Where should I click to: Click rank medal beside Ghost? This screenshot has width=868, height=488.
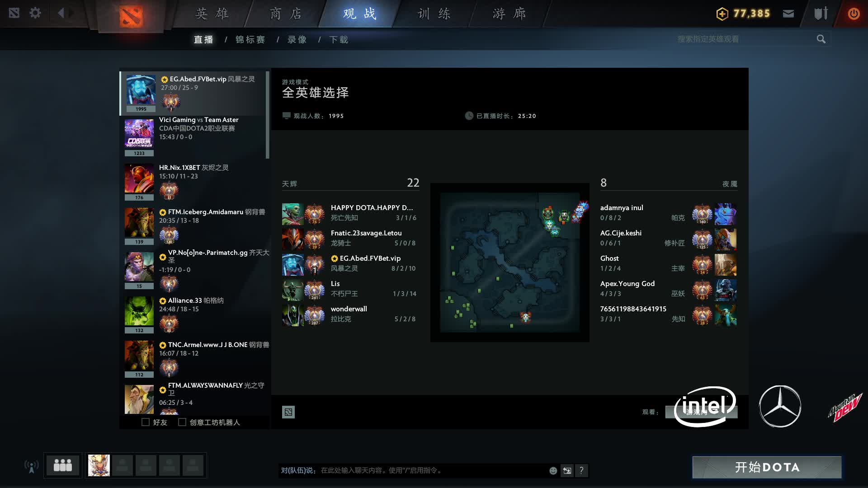click(x=703, y=265)
